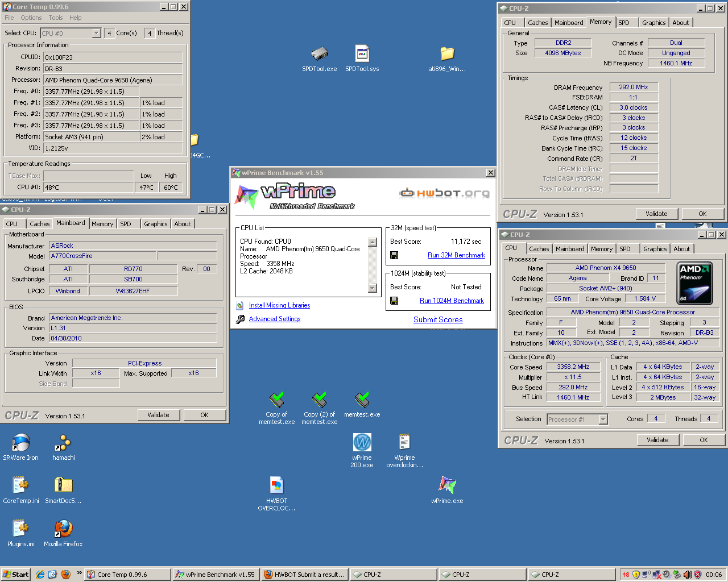The image size is (728, 582).
Task: Click the CPUID field showing 0x100F23
Action: (x=113, y=57)
